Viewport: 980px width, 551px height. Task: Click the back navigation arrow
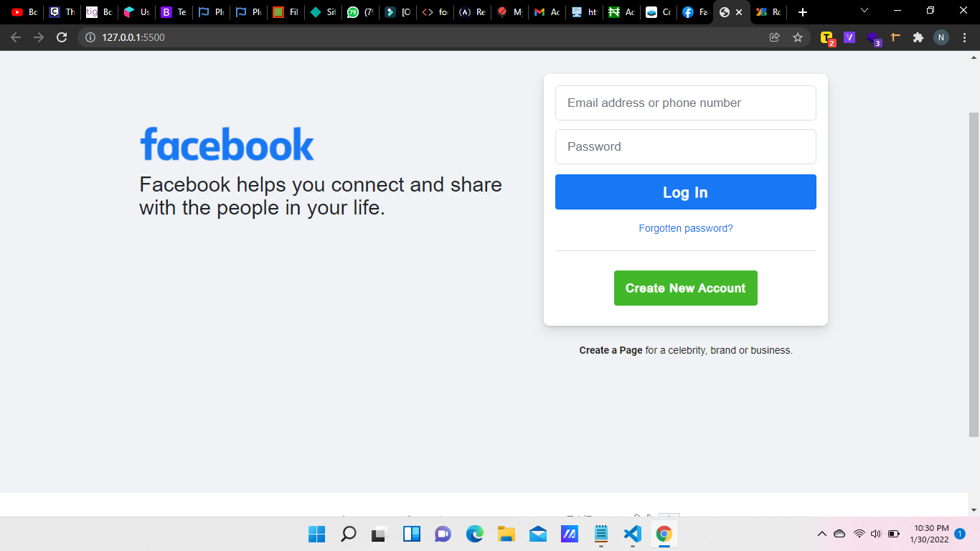14,37
